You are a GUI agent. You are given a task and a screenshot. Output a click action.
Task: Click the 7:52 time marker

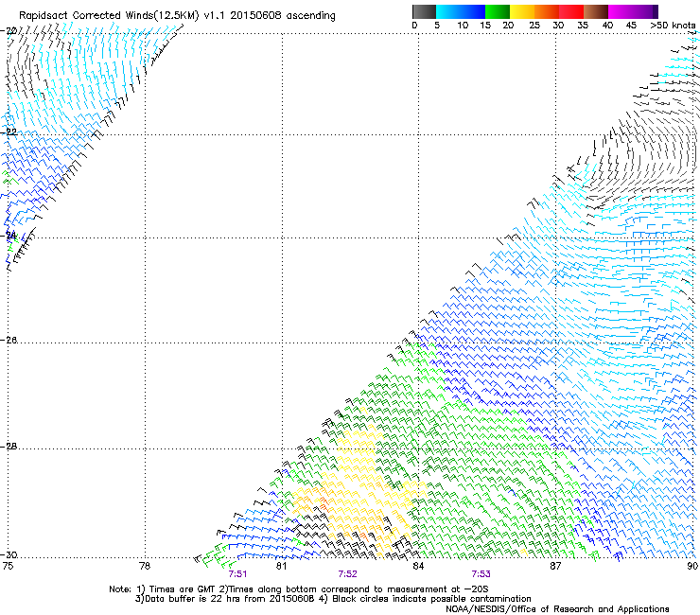[x=347, y=574]
